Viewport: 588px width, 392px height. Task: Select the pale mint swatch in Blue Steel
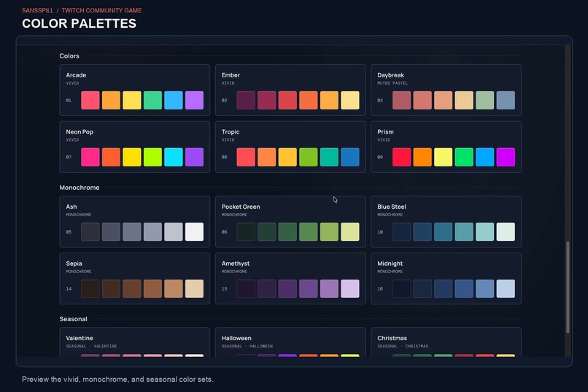[x=506, y=232]
